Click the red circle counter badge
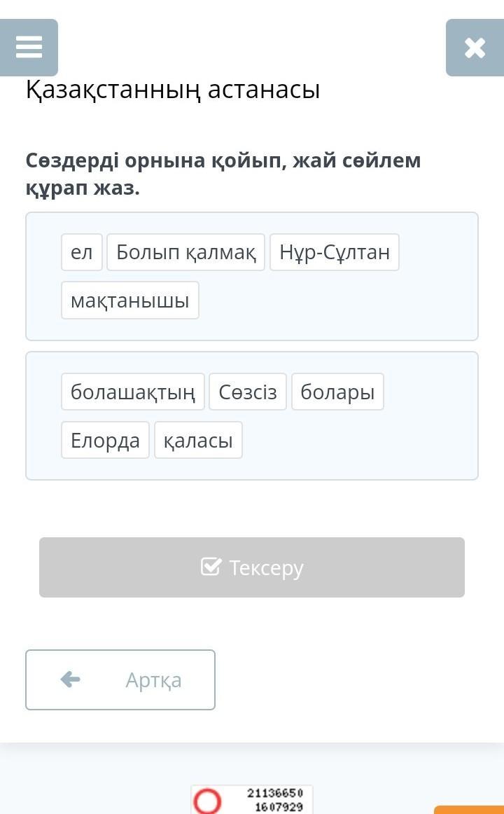 (207, 801)
